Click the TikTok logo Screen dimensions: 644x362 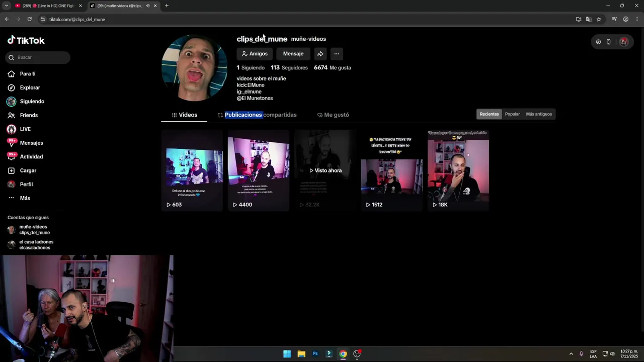(x=26, y=40)
